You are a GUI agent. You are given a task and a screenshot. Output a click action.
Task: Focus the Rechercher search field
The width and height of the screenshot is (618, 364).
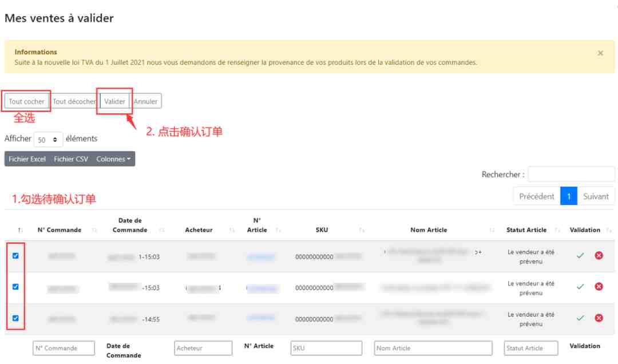coord(571,174)
